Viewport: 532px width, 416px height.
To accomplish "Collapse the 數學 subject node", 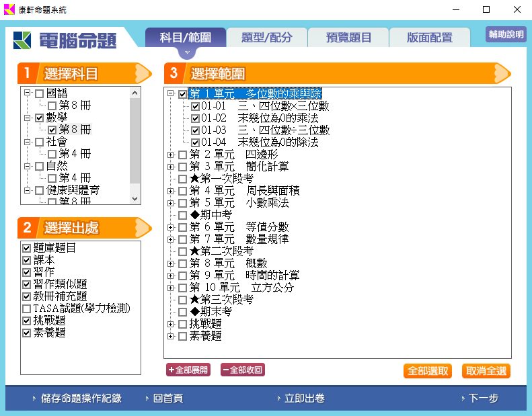I will tap(28, 118).
